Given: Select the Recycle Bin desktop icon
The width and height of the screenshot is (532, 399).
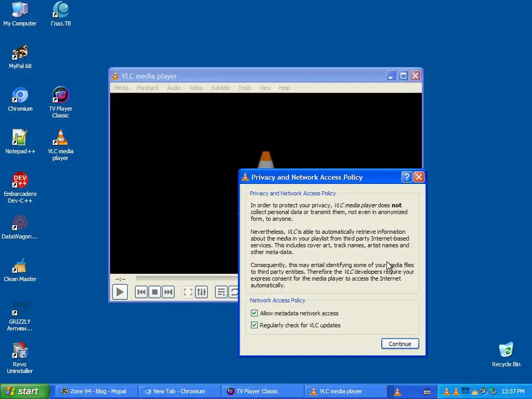Looking at the screenshot, I should click(506, 355).
